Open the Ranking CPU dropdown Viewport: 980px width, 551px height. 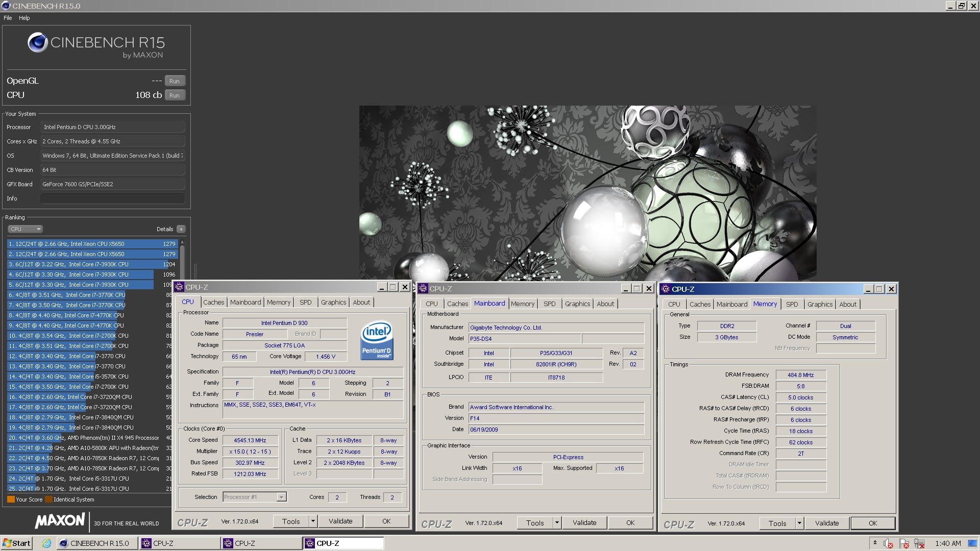pyautogui.click(x=25, y=229)
